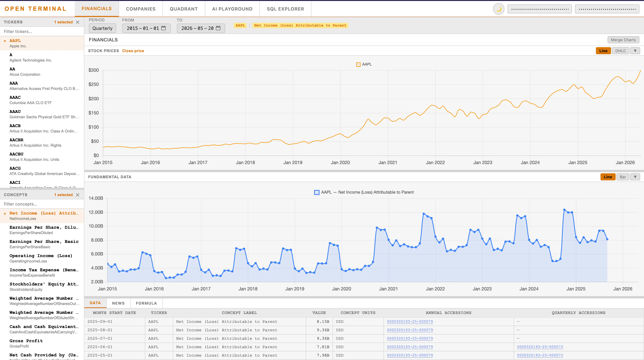Select Alcoa Corporation ticker AA
The width and height of the screenshot is (644, 360).
tap(42, 72)
